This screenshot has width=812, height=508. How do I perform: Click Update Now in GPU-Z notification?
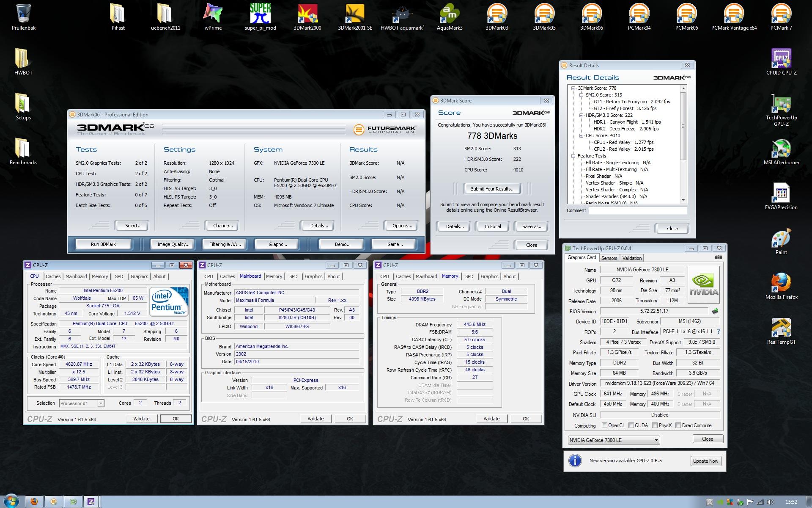tap(705, 461)
